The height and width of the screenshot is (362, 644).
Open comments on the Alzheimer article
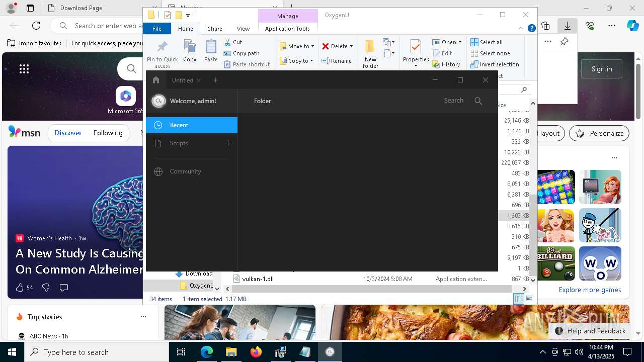pos(64,288)
